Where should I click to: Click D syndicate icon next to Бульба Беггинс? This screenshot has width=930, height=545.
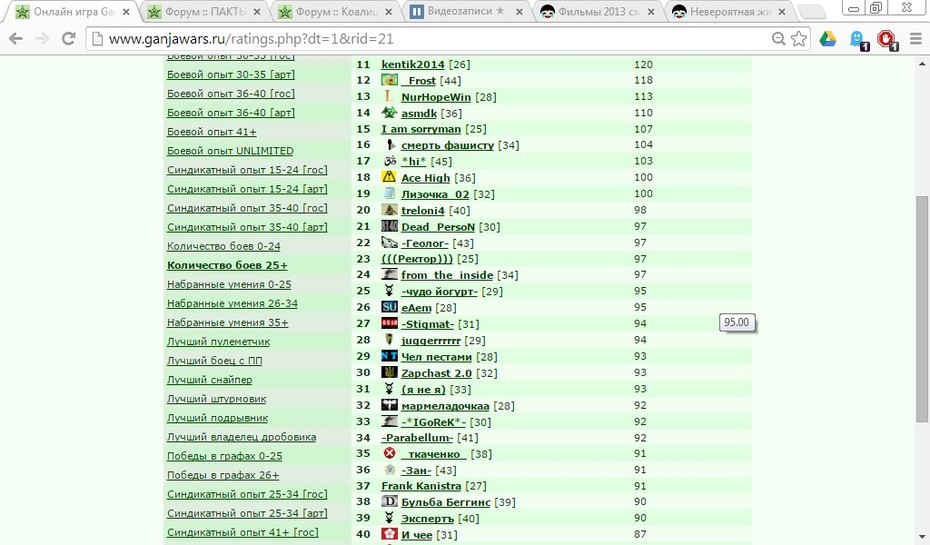coord(389,501)
